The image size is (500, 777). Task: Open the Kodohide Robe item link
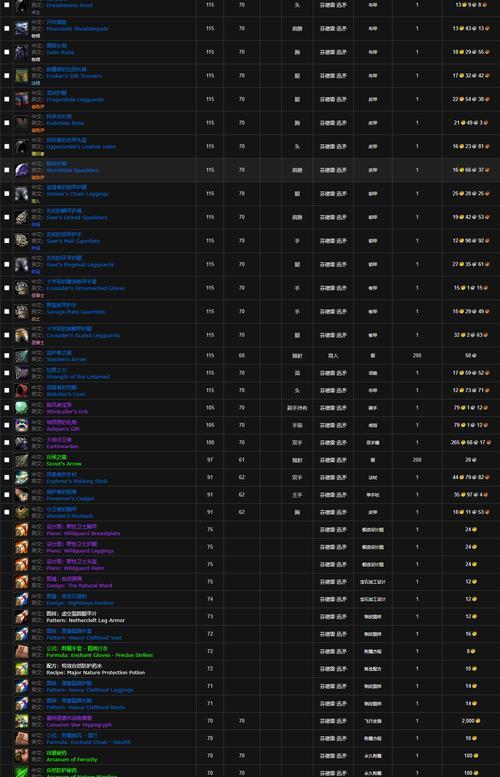point(65,123)
